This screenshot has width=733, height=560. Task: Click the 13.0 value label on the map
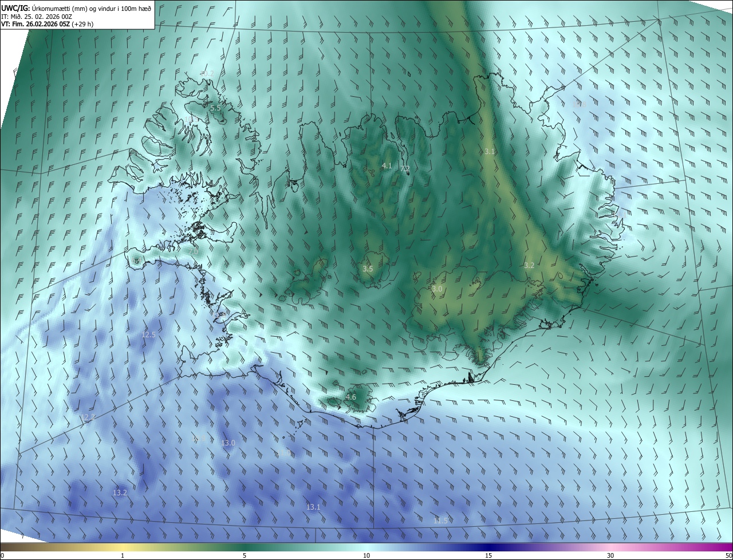228,443
